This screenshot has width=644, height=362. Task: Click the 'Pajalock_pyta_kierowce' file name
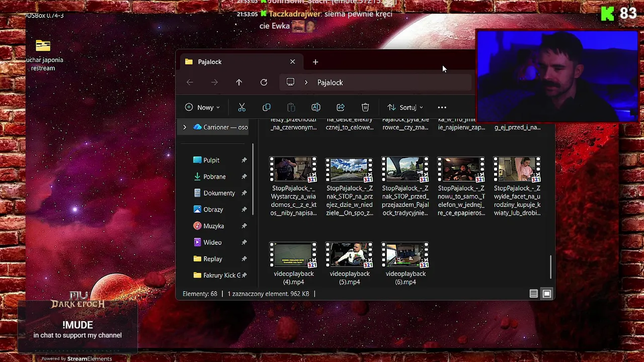[406, 124]
